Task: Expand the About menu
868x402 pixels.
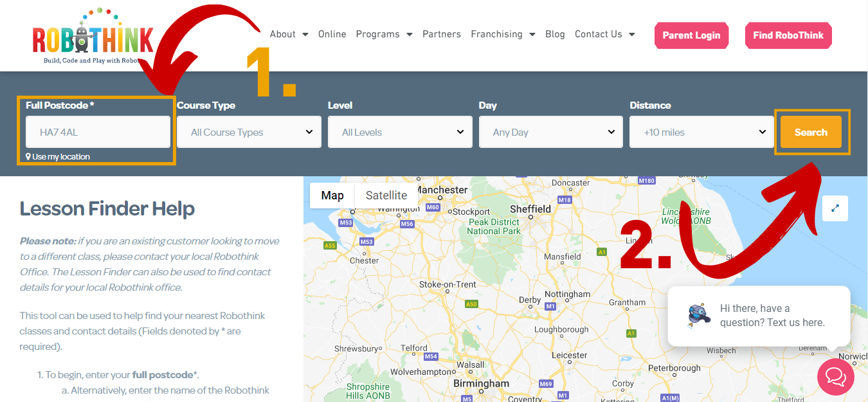Action: (289, 34)
